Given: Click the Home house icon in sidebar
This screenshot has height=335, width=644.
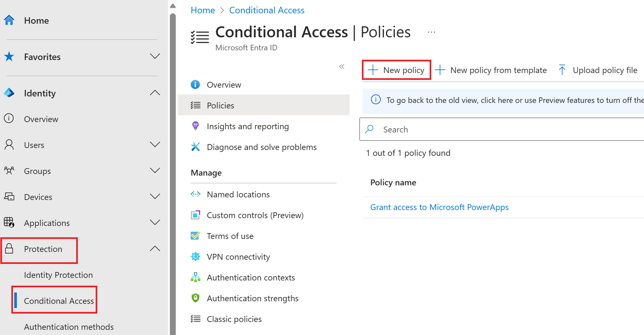Looking at the screenshot, I should [9, 20].
